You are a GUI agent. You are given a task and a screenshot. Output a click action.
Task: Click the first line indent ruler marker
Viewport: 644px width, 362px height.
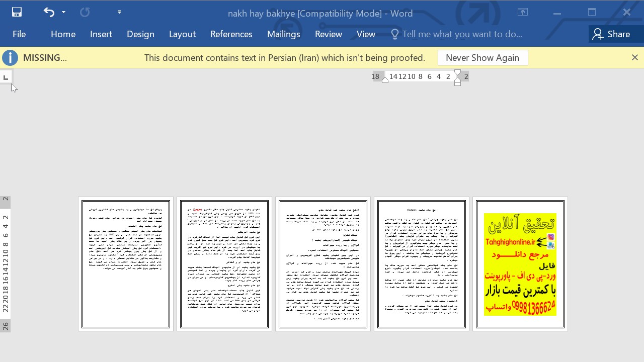coord(457,73)
